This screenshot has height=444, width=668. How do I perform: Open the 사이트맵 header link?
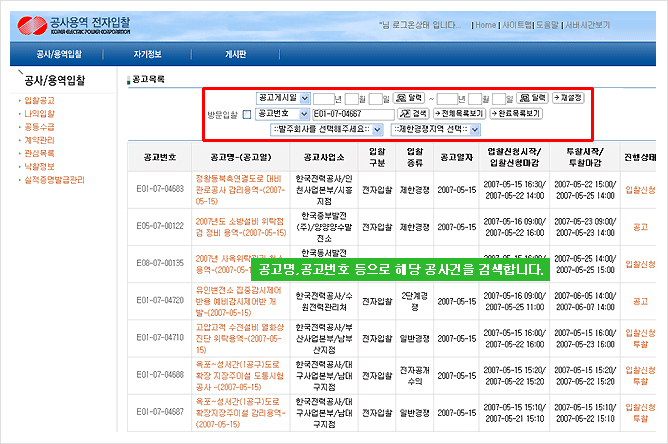click(x=517, y=25)
